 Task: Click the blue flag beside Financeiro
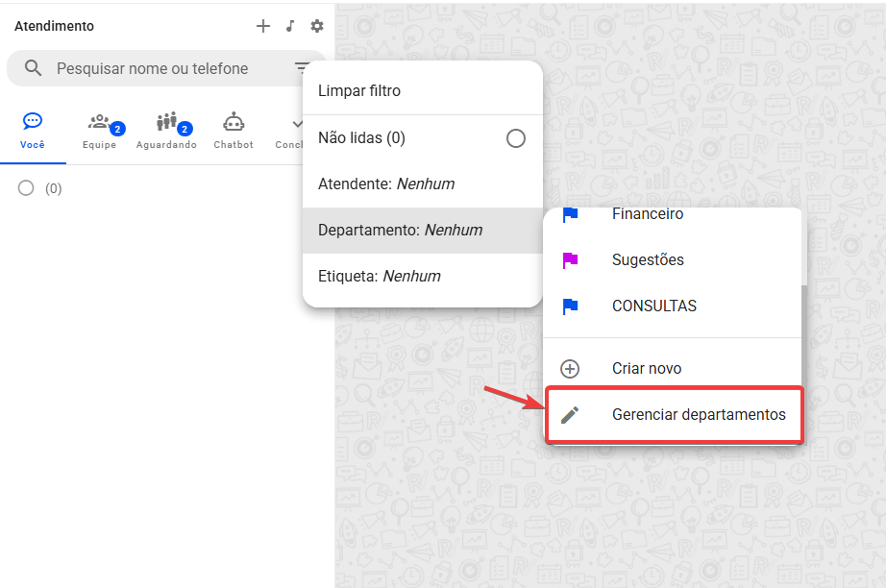click(x=570, y=214)
